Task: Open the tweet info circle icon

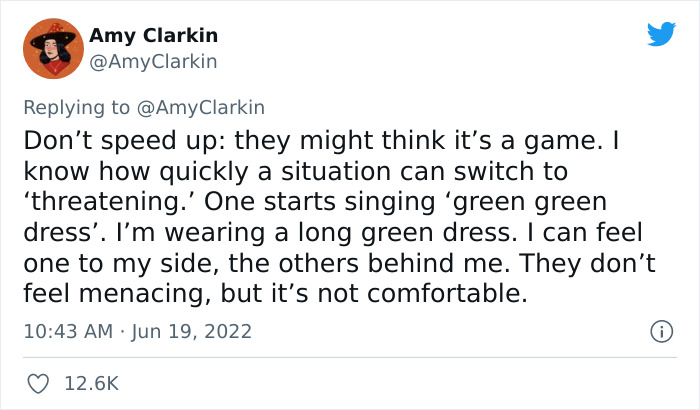Action: click(x=660, y=330)
